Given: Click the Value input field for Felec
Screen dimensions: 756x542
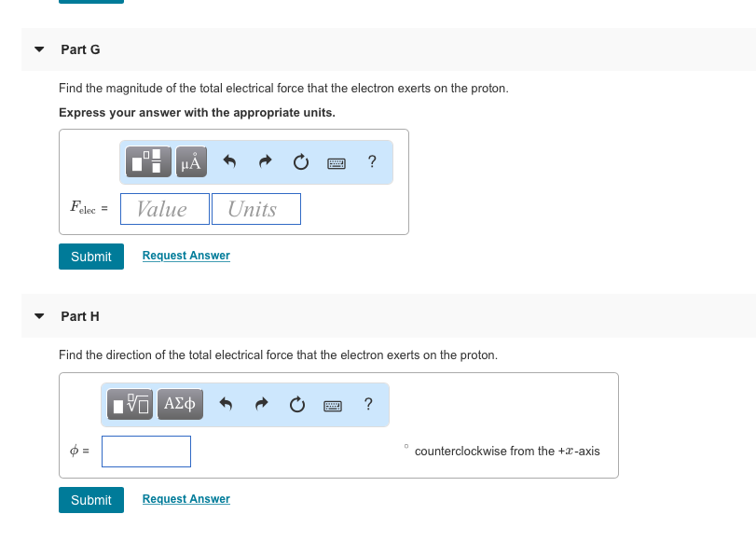Looking at the screenshot, I should coord(164,208).
